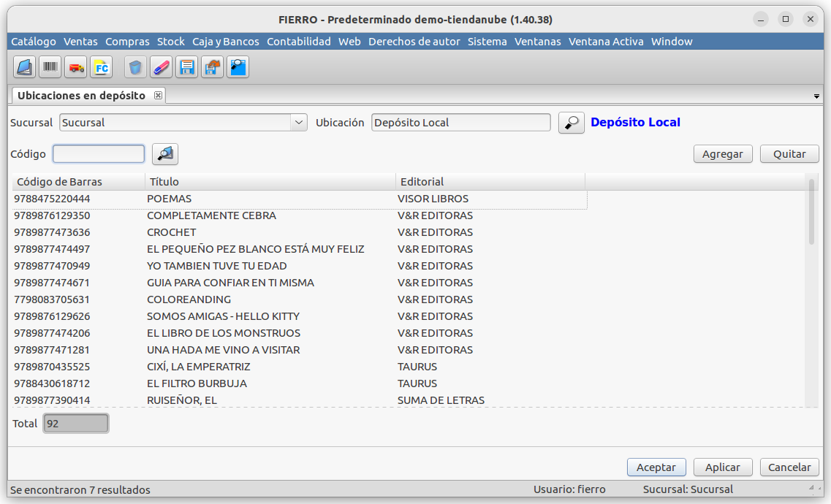This screenshot has width=831, height=504.
Task: Sort by Editorial column header
Action: pos(490,182)
